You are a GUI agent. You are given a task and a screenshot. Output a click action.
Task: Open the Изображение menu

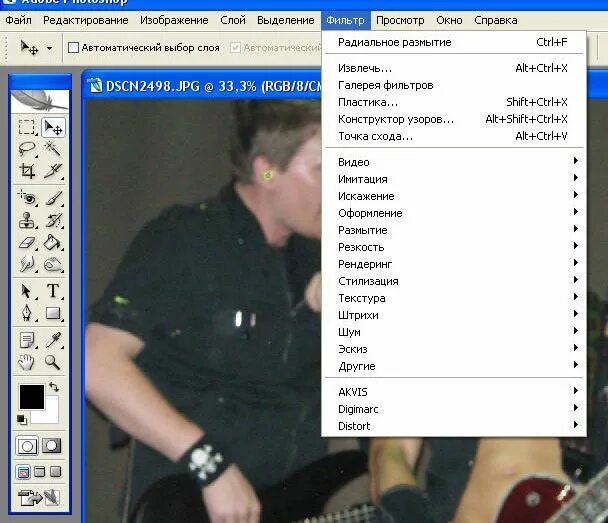coord(174,20)
